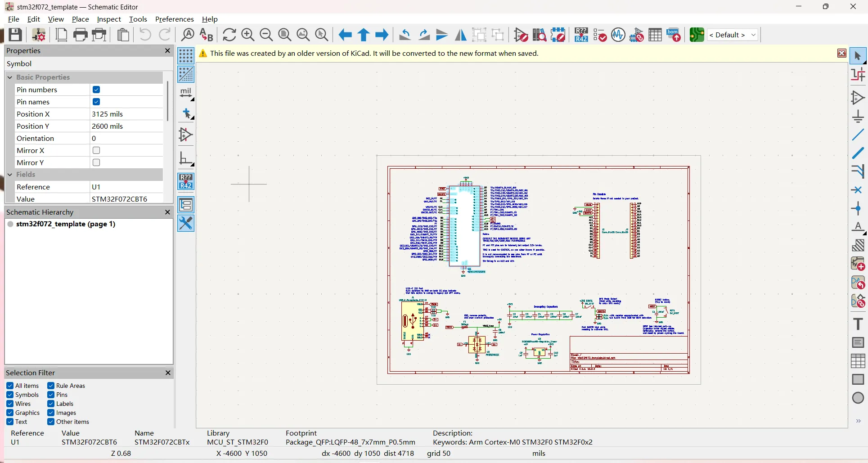Viewport: 868px width, 463px height.
Task: Open the simulator waveform icon
Action: click(618, 35)
